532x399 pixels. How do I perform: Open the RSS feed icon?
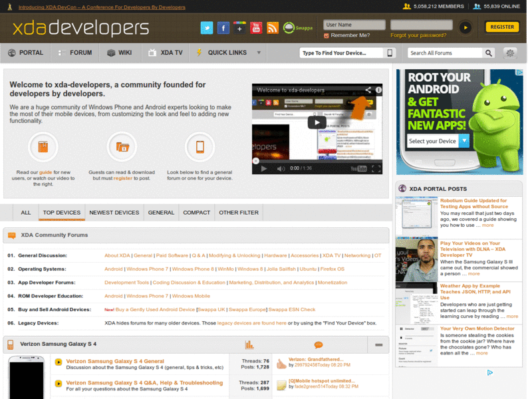tap(273, 28)
